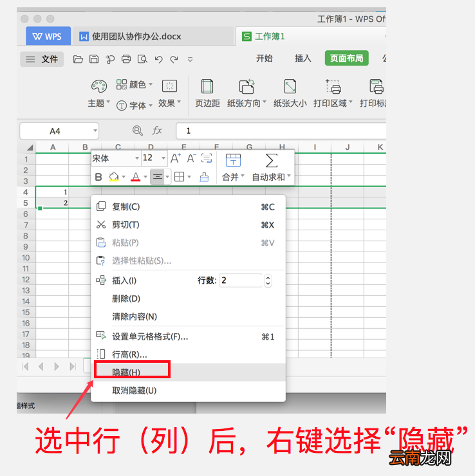
Task: Open the theme palette icon
Action: [99, 86]
